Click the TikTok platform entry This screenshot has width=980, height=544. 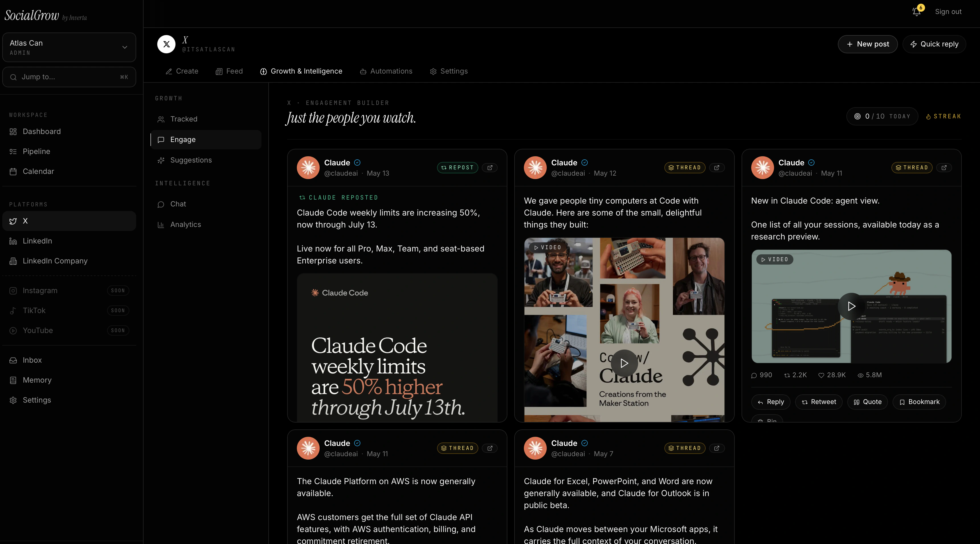coord(69,311)
